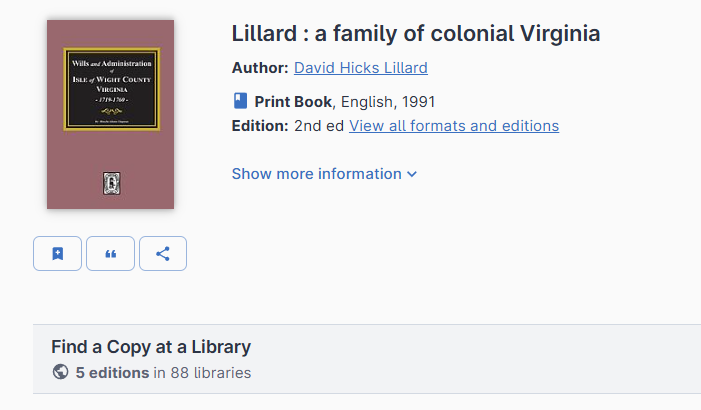Screen dimensions: 701x410
Task: Click the 1991 publication year
Action: pos(418,101)
